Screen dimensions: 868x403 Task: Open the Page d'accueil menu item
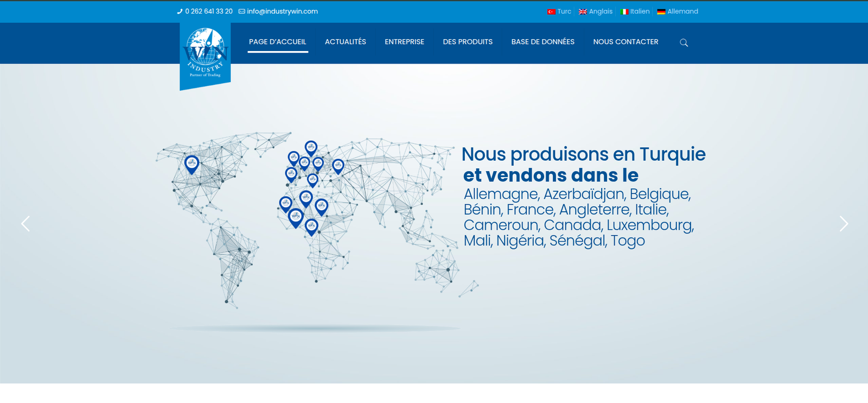[278, 42]
